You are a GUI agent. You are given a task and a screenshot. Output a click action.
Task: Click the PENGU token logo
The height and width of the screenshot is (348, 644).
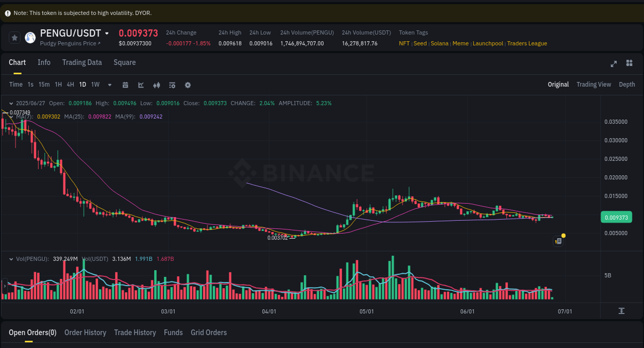point(30,37)
